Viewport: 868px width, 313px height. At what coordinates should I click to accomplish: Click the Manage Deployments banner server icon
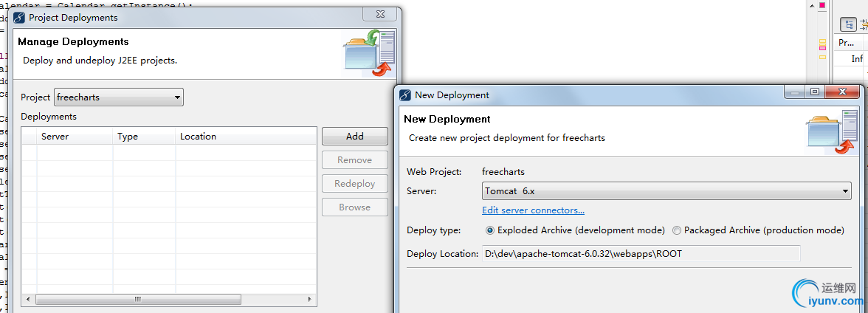pyautogui.click(x=370, y=53)
